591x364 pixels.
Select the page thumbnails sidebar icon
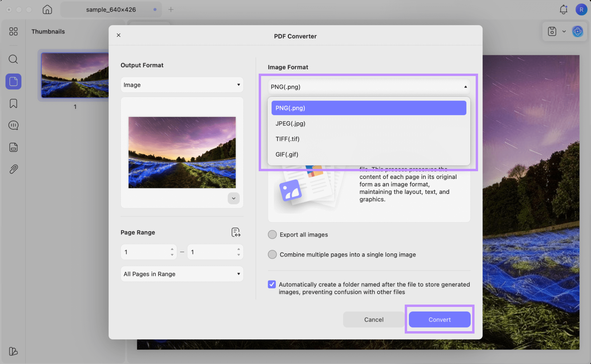[13, 81]
